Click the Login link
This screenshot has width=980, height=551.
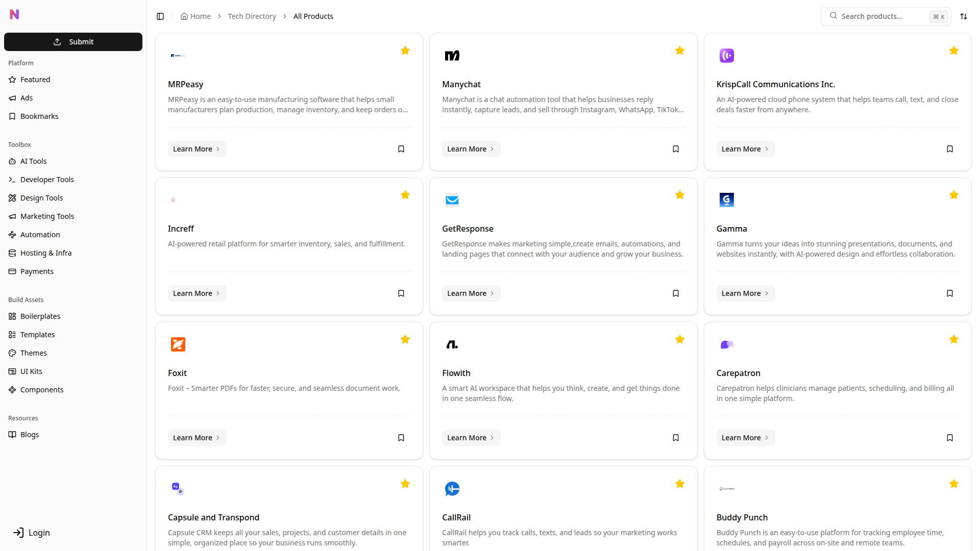click(x=39, y=532)
